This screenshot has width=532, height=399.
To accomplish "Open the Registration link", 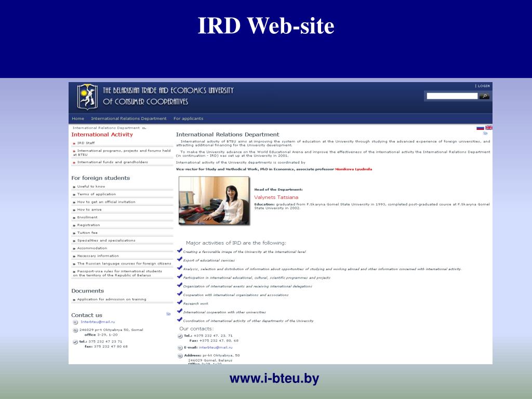I will [x=88, y=225].
